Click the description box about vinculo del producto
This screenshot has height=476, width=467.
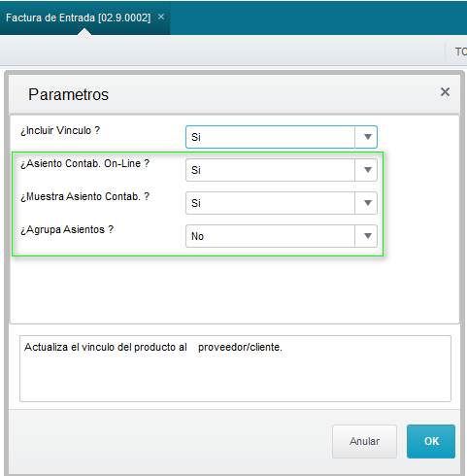click(x=235, y=369)
